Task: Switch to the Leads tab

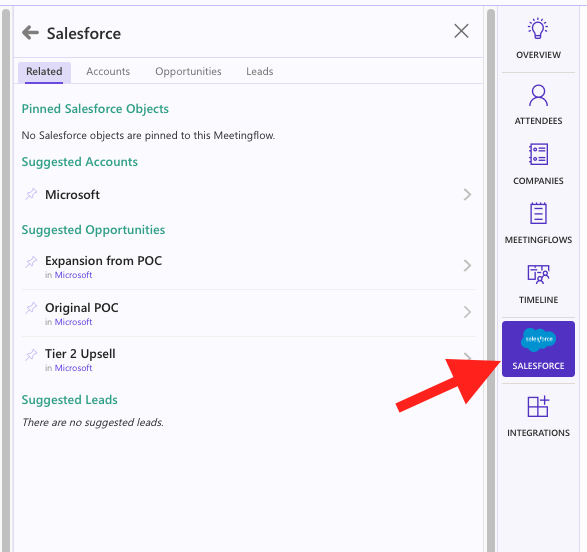Action: pos(259,71)
